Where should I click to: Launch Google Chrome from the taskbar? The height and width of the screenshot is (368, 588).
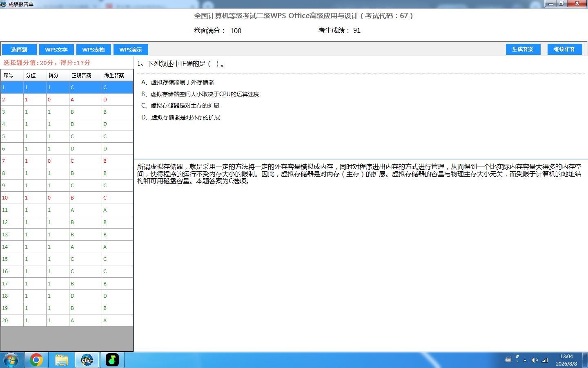pyautogui.click(x=36, y=360)
